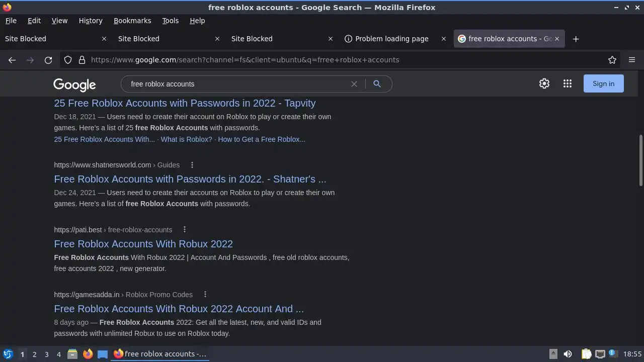
Task: Open the Bookmarks menu
Action: click(132, 21)
